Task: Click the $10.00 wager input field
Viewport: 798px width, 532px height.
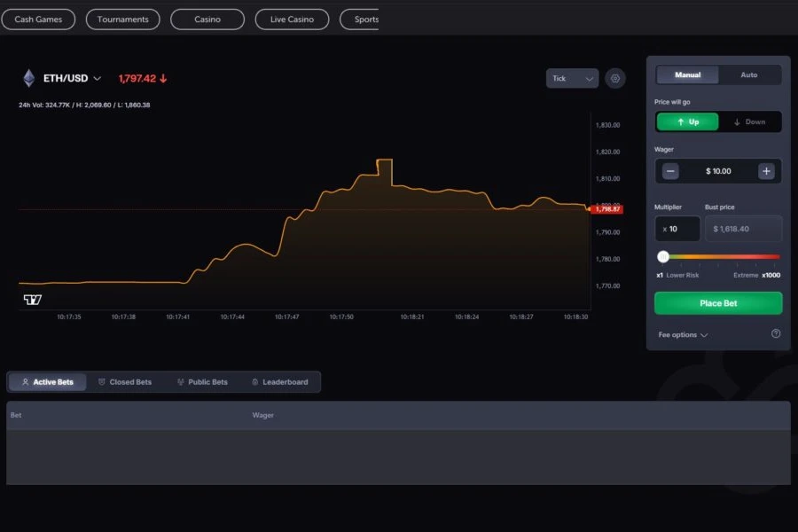Action: pyautogui.click(x=718, y=171)
